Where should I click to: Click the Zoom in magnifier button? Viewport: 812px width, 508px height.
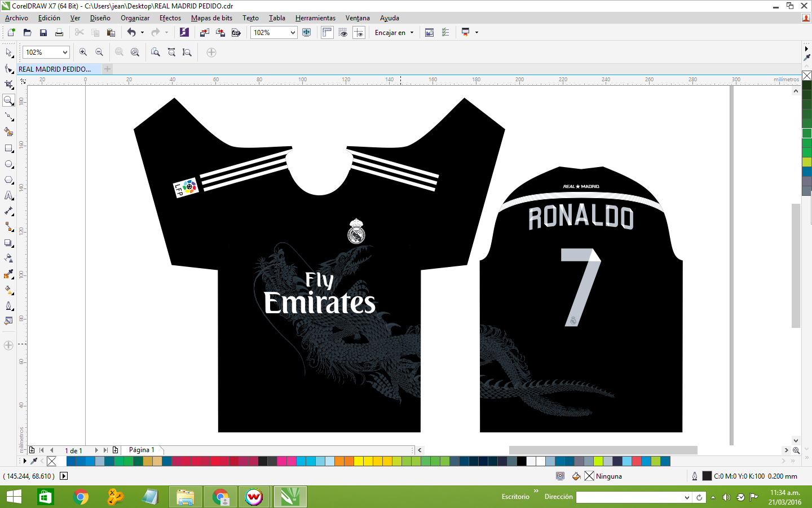coord(83,52)
